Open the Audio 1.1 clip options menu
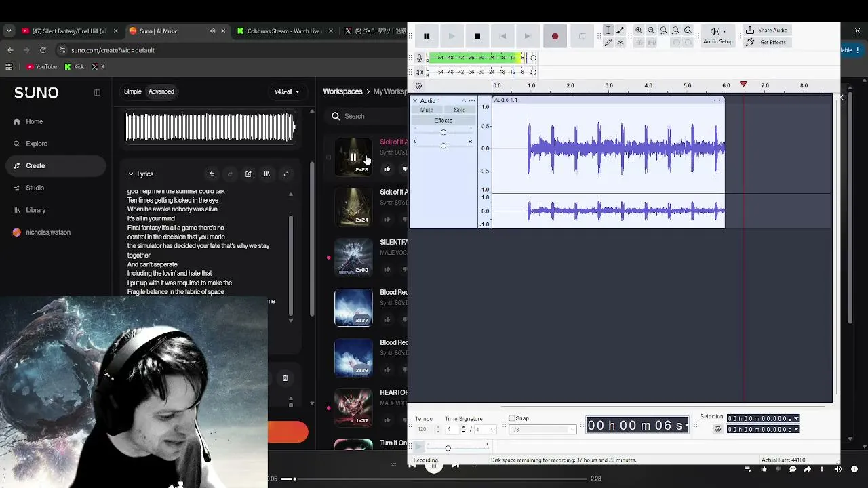 (x=717, y=100)
